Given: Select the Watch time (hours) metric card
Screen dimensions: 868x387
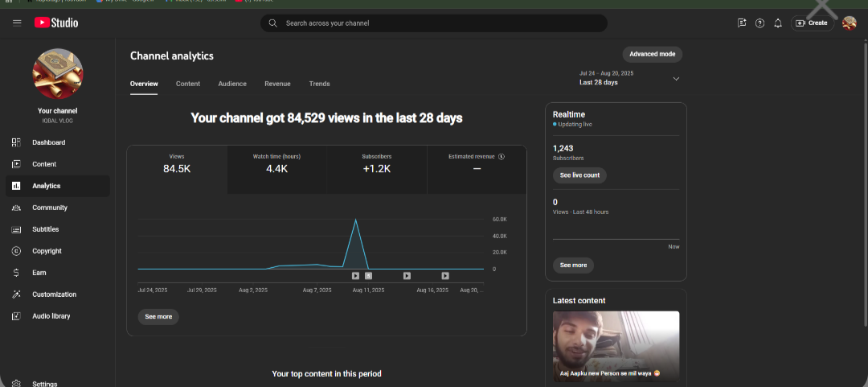Looking at the screenshot, I should click(276, 169).
